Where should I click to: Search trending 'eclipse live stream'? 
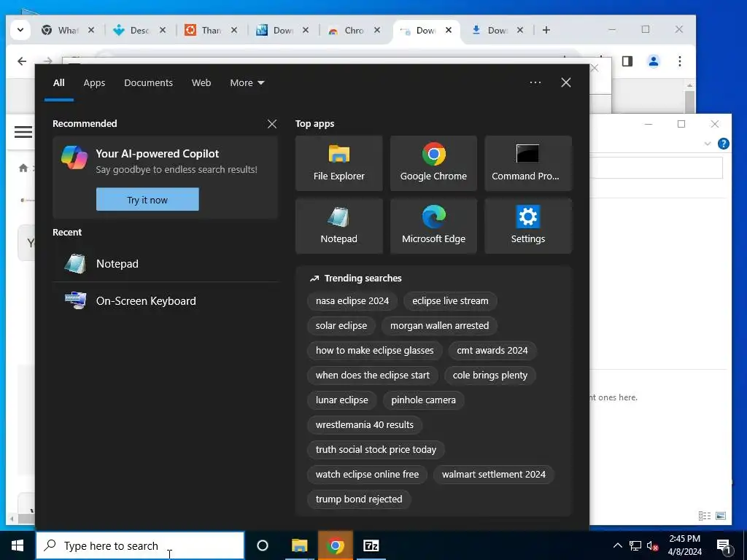pyautogui.click(x=450, y=301)
